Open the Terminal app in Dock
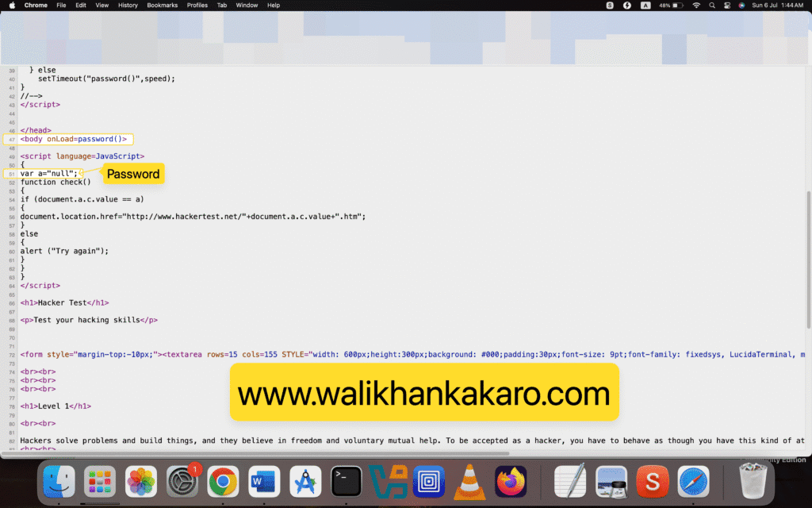812x508 pixels. pyautogui.click(x=346, y=482)
